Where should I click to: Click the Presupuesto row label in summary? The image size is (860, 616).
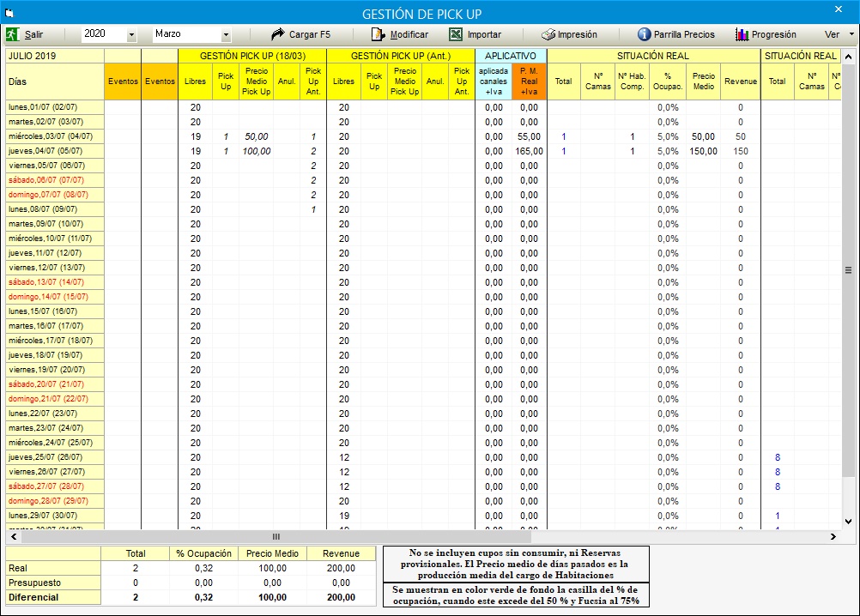coord(53,583)
